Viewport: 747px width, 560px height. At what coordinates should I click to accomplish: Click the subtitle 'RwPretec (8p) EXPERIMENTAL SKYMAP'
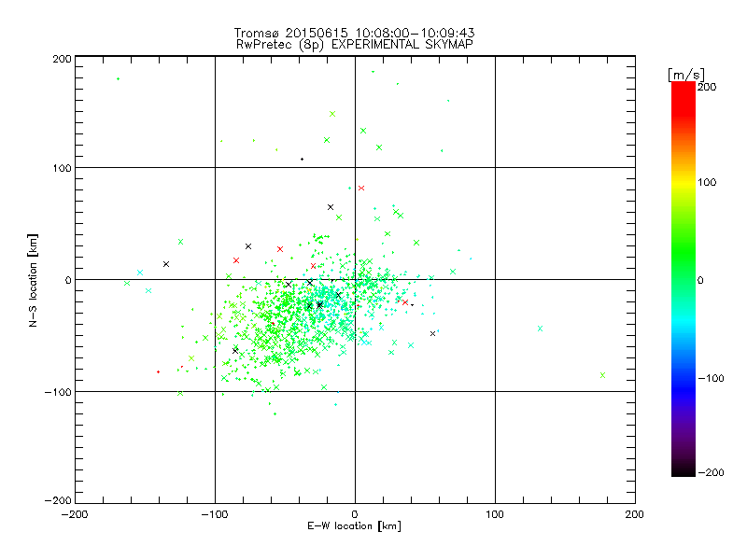(355, 44)
